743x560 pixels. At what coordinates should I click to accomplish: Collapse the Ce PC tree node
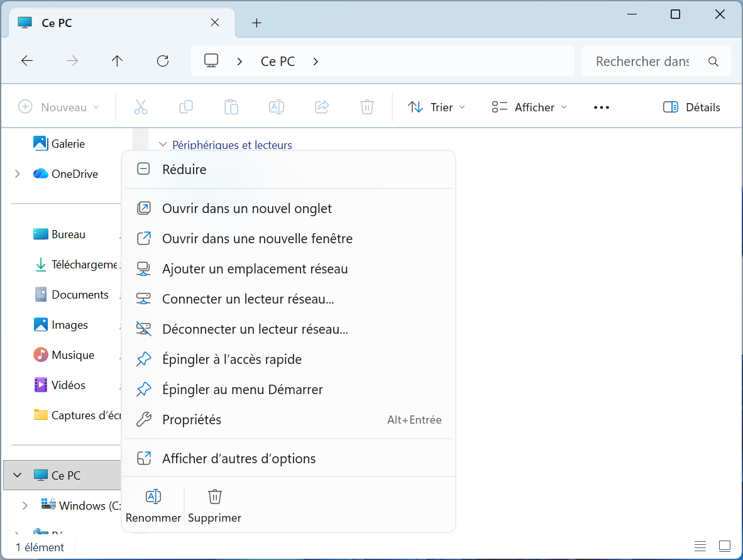(18, 476)
